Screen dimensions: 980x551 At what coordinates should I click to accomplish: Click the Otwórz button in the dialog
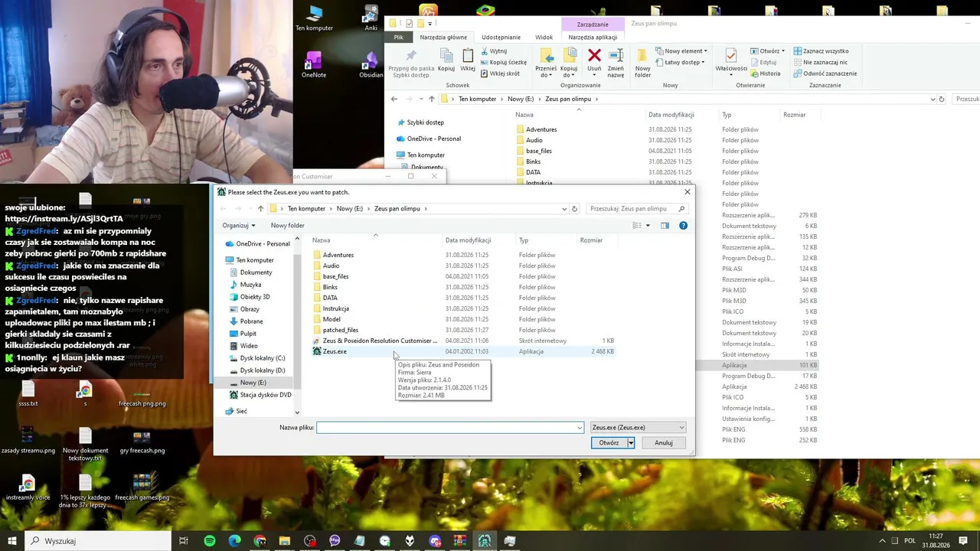609,443
